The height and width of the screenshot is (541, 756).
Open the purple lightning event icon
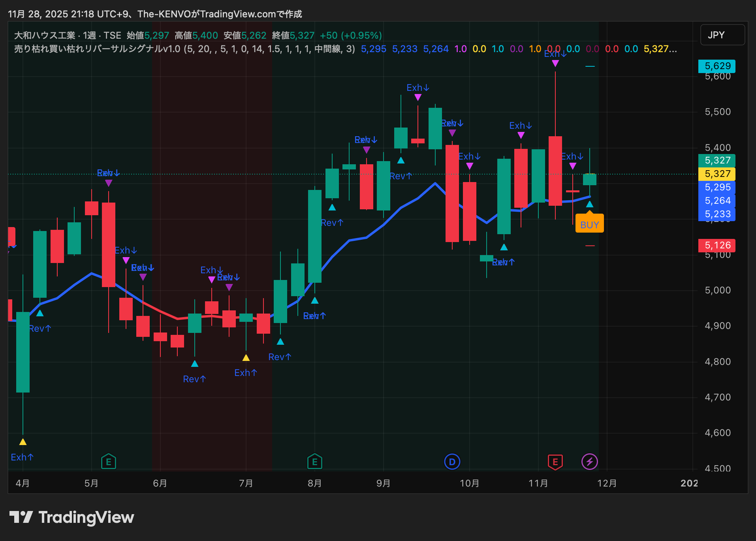589,461
